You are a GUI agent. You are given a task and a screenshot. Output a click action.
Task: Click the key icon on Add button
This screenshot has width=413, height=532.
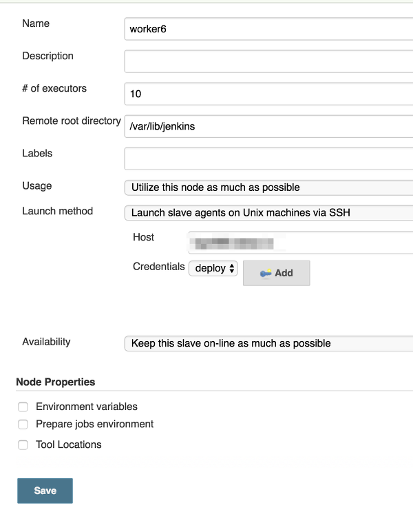coord(266,273)
